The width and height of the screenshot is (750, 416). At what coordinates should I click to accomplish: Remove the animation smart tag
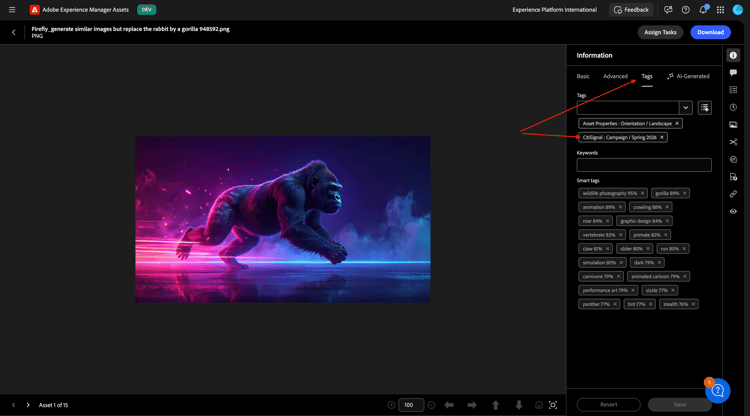620,207
